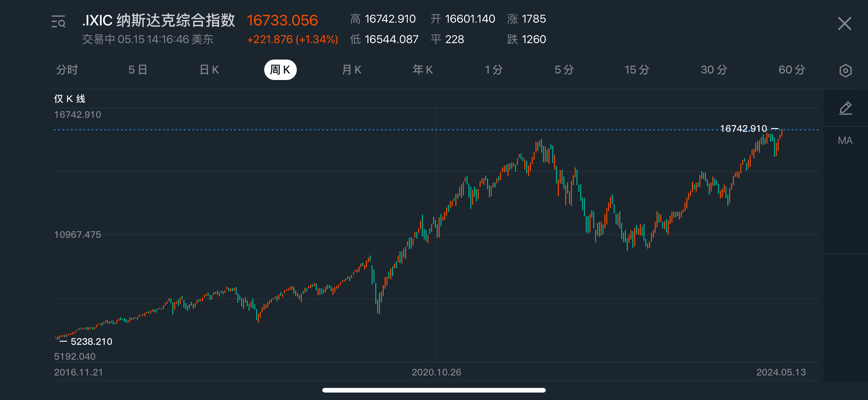Tap the 2020.10.26 date axis label

point(436,372)
